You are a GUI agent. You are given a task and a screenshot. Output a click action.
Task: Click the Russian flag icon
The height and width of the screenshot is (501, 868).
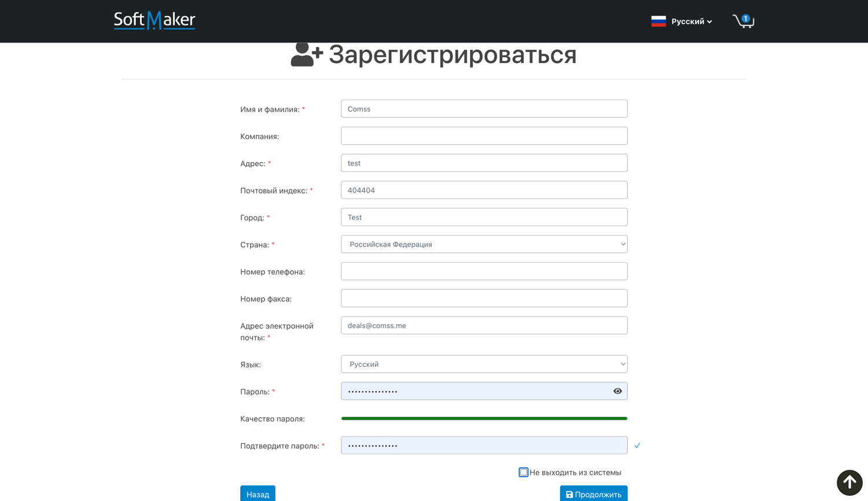[659, 21]
